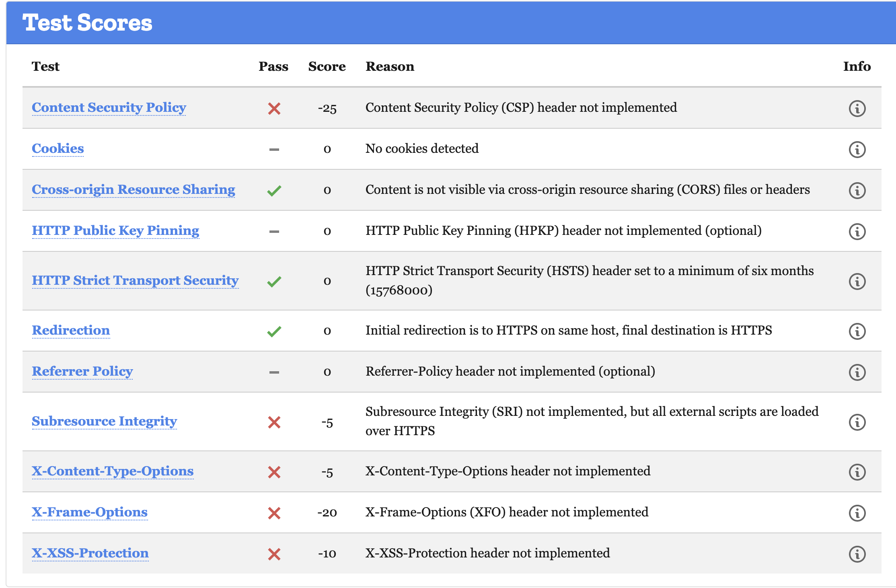Click Cross-origin Resource Sharing info icon
The height and width of the screenshot is (588, 896).
857,191
